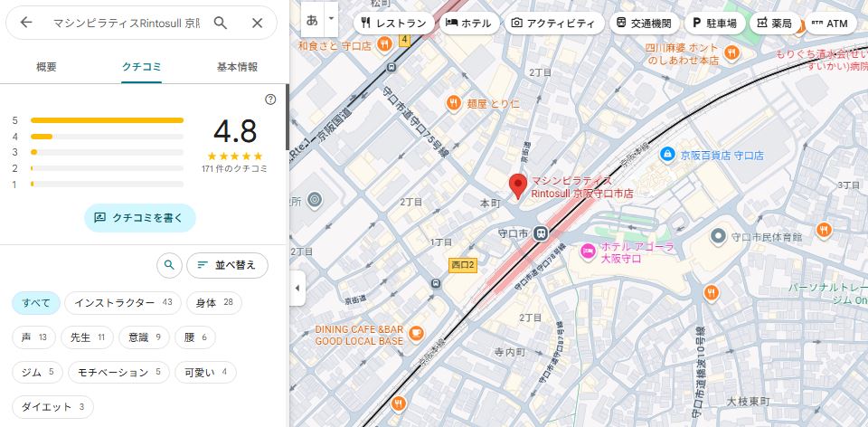This screenshot has width=868, height=427.
Task: Toggle the ダイエット keyword filter chip
Action: (x=53, y=407)
